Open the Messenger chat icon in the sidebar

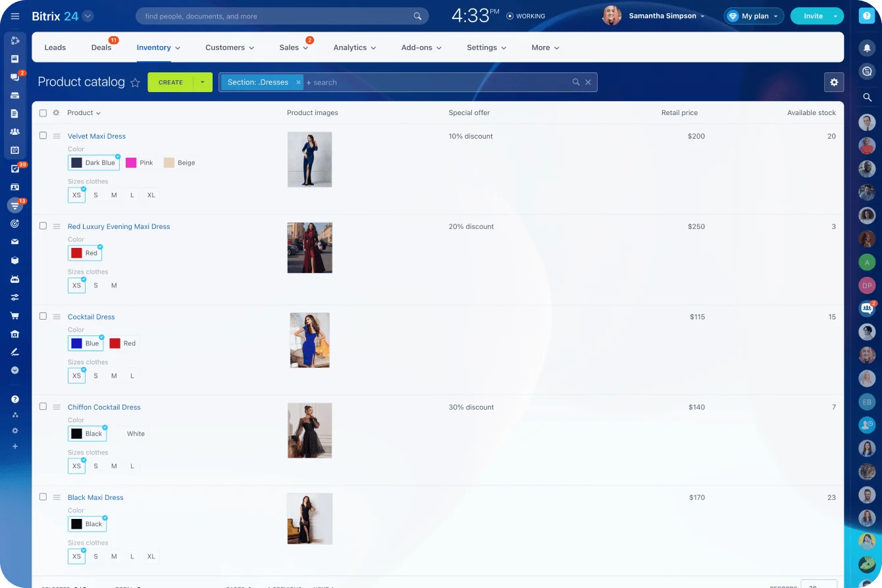point(14,77)
